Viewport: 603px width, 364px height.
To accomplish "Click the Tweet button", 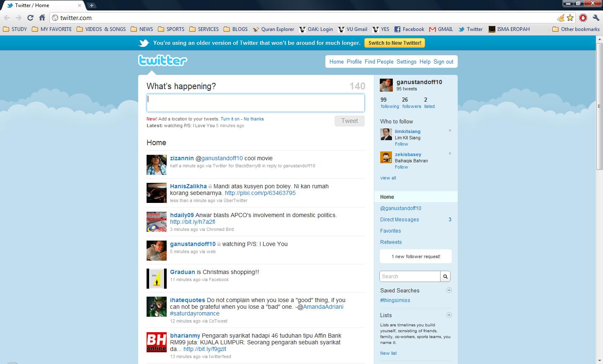I will [x=350, y=121].
